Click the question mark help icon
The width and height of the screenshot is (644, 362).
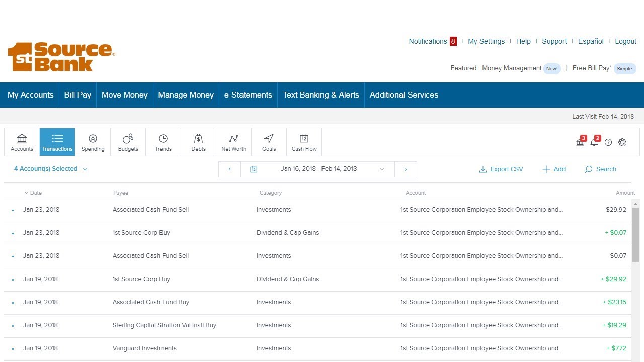click(x=608, y=142)
